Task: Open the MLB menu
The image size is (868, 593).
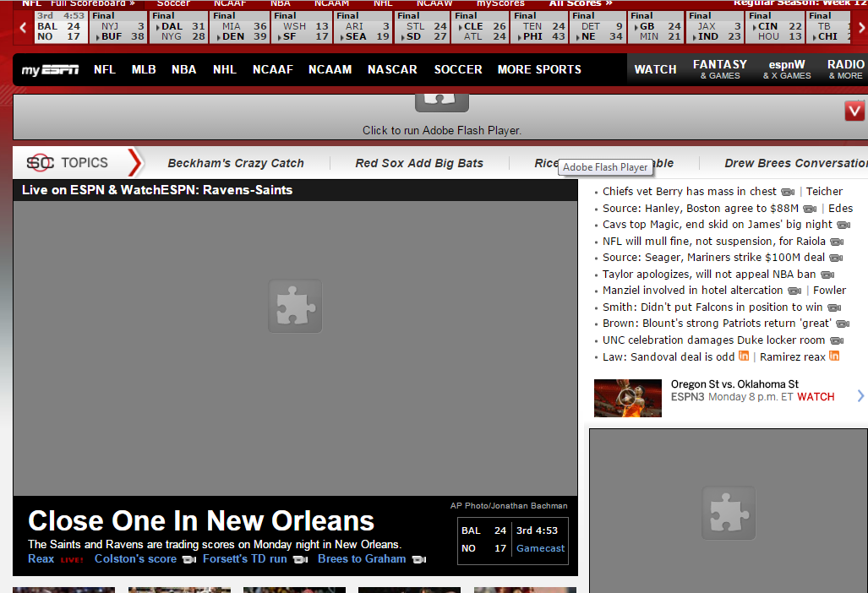Action: (144, 70)
